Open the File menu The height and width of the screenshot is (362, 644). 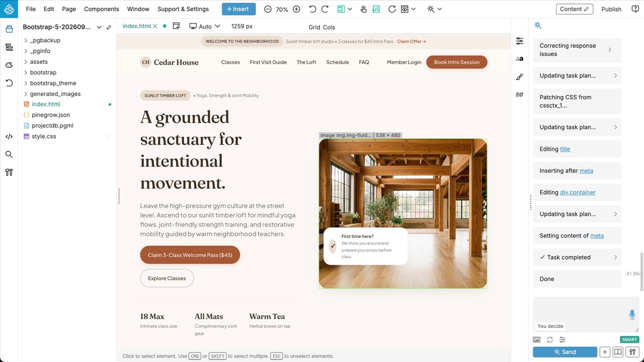(x=31, y=9)
